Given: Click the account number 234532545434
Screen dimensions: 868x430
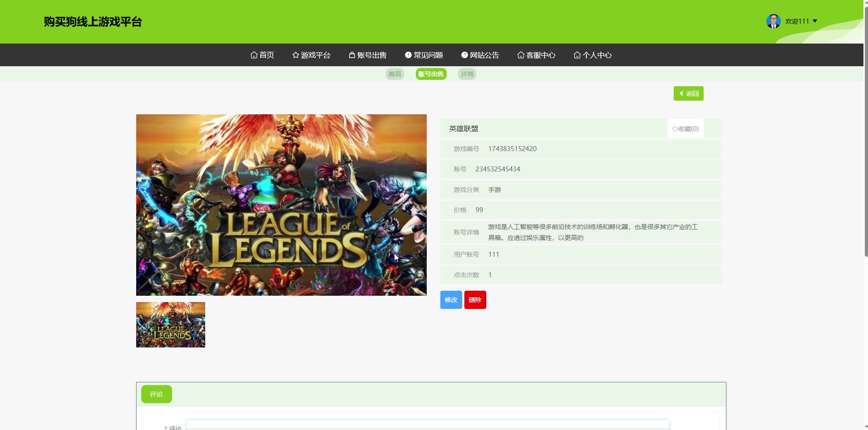Looking at the screenshot, I should [498, 169].
